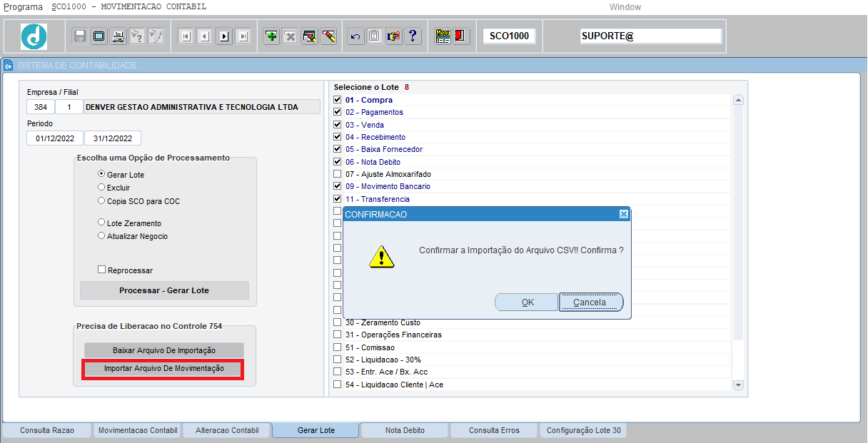
Task: Open the Alteracao Contabil tab
Action: point(228,430)
